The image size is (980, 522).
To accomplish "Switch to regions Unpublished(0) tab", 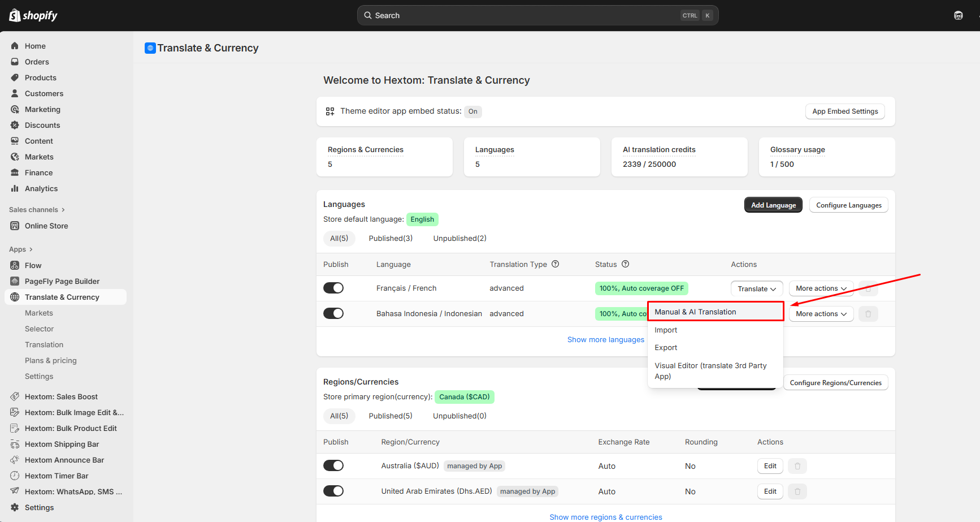I will (459, 416).
